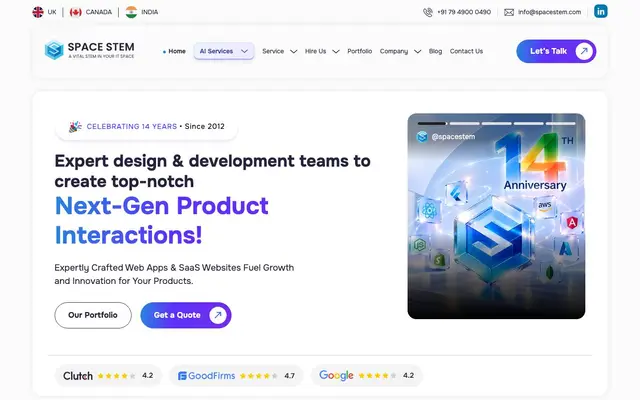Viewport: 640px width, 400px height.
Task: Click the phone handset icon
Action: pos(428,12)
